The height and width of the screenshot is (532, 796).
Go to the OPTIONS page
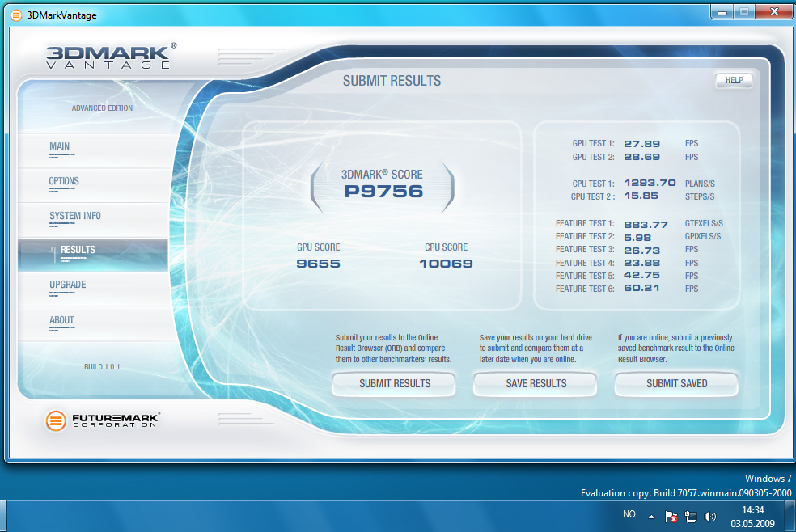(x=93, y=186)
